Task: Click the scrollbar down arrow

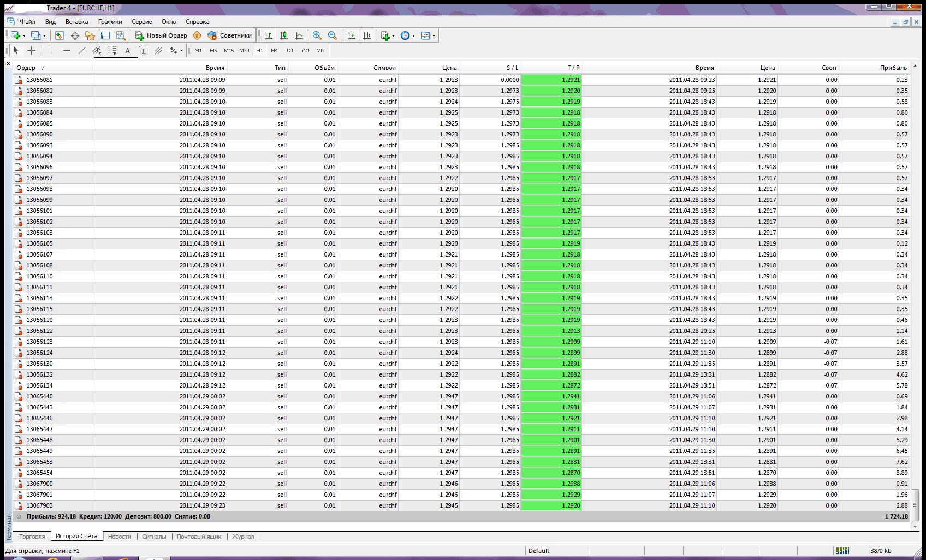Action: click(x=915, y=526)
